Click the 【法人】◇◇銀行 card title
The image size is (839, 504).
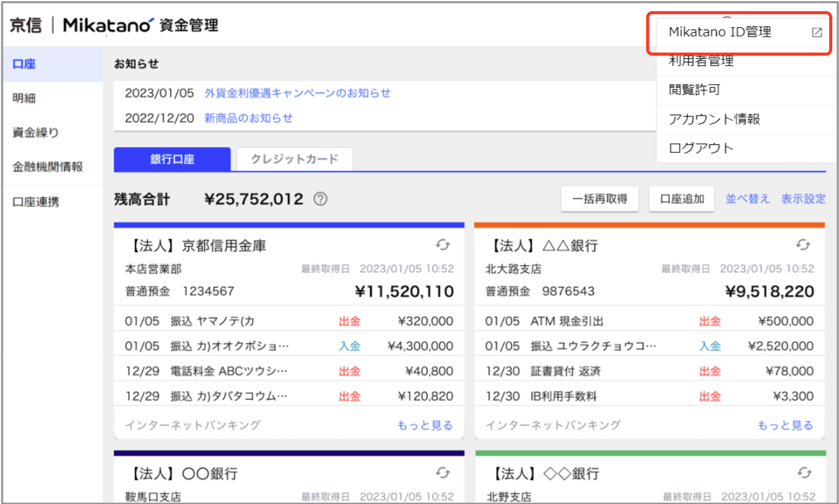click(542, 474)
